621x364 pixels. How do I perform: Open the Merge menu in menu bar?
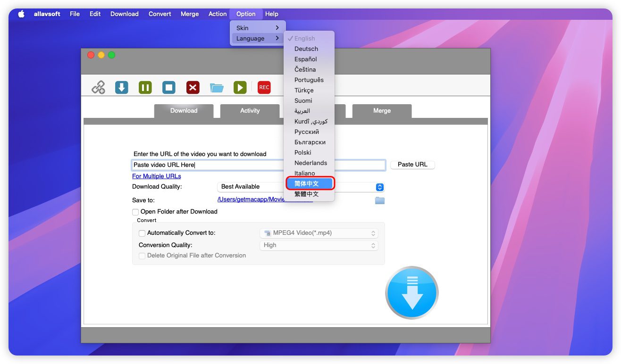(190, 14)
